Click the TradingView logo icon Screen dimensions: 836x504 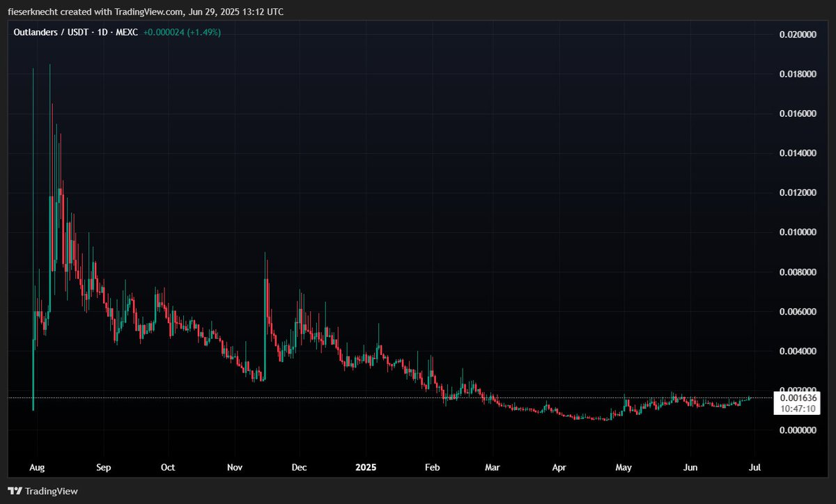coord(15,491)
